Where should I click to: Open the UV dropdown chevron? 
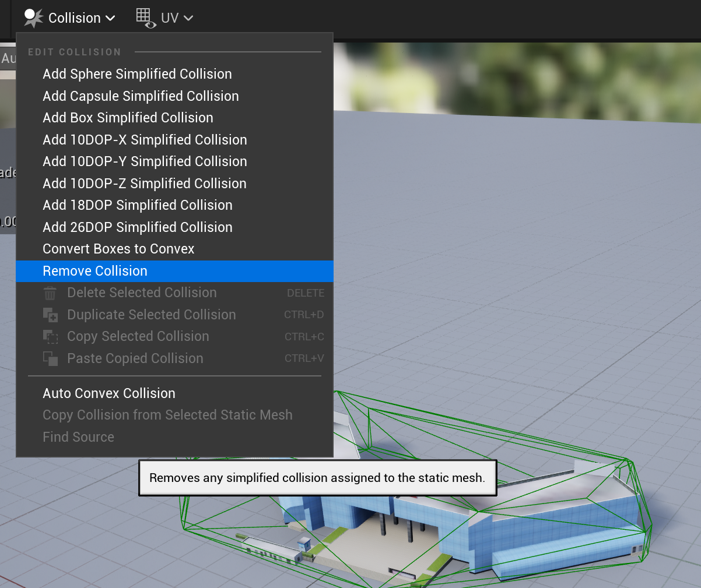[187, 18]
